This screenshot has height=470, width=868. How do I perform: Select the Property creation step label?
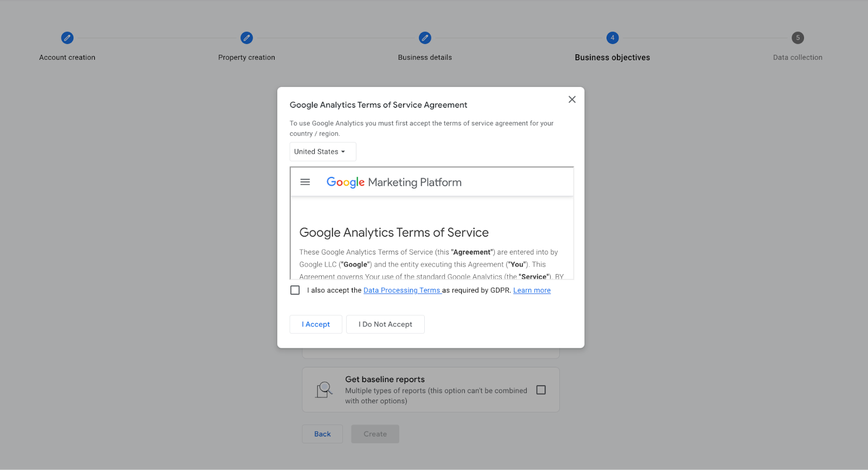click(247, 58)
